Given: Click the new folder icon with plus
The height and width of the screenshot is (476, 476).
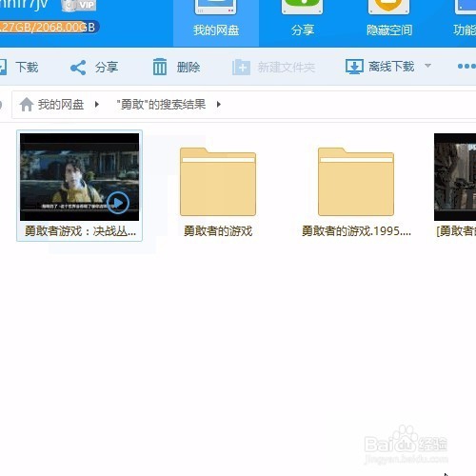Looking at the screenshot, I should tap(241, 67).
